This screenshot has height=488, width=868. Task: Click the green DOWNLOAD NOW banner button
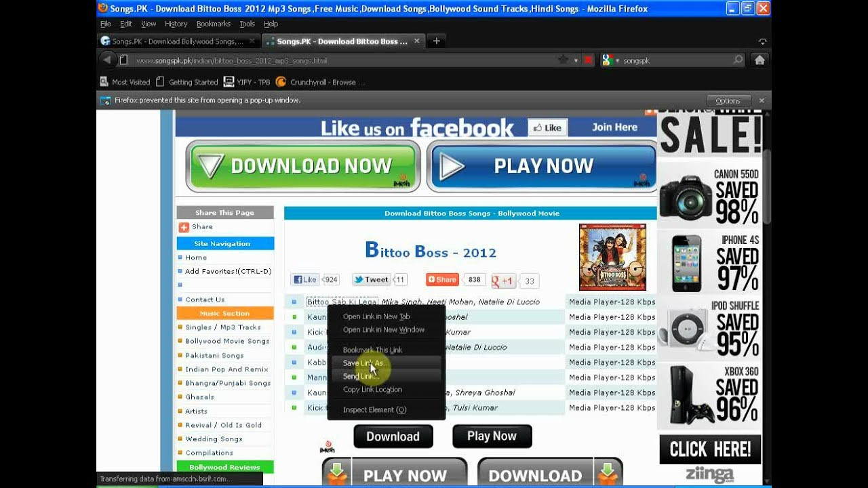coord(302,167)
